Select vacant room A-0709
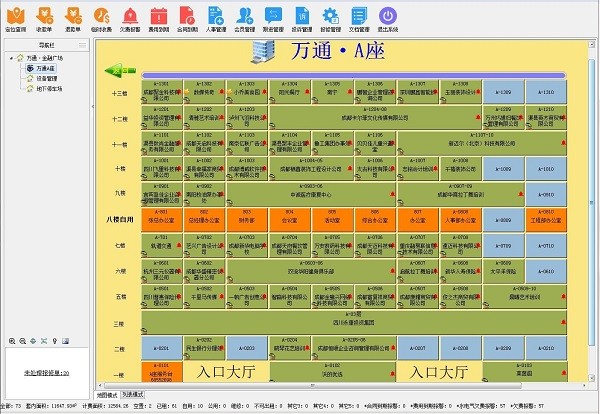 pos(503,246)
